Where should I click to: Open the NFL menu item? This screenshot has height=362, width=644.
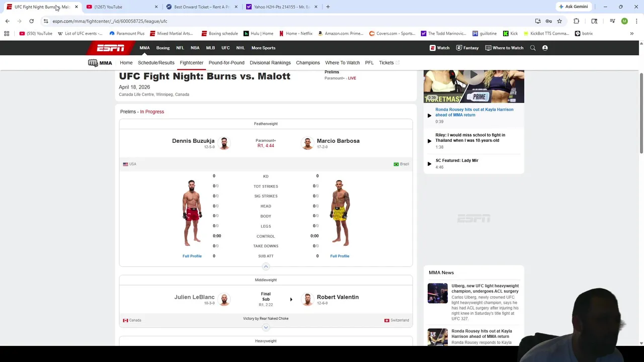coord(180,48)
